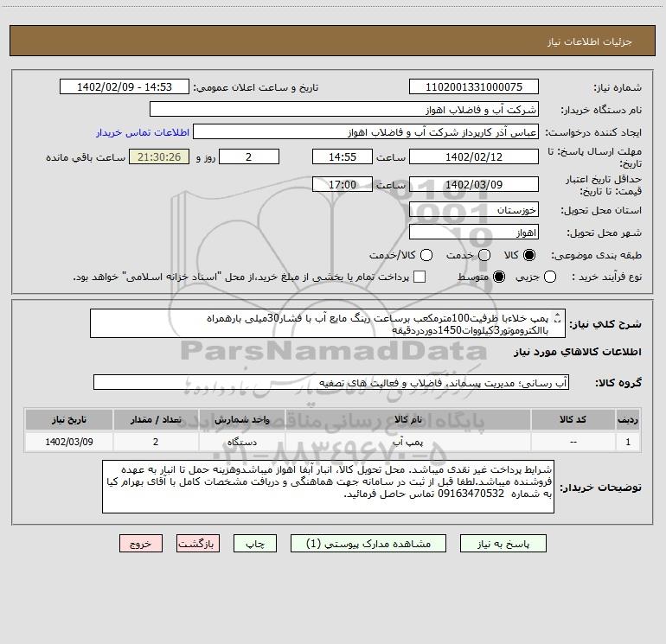Click the ردیف column header

click(628, 420)
